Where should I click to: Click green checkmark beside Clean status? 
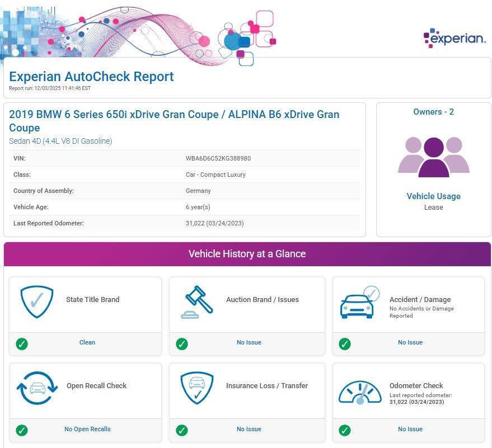click(x=22, y=344)
